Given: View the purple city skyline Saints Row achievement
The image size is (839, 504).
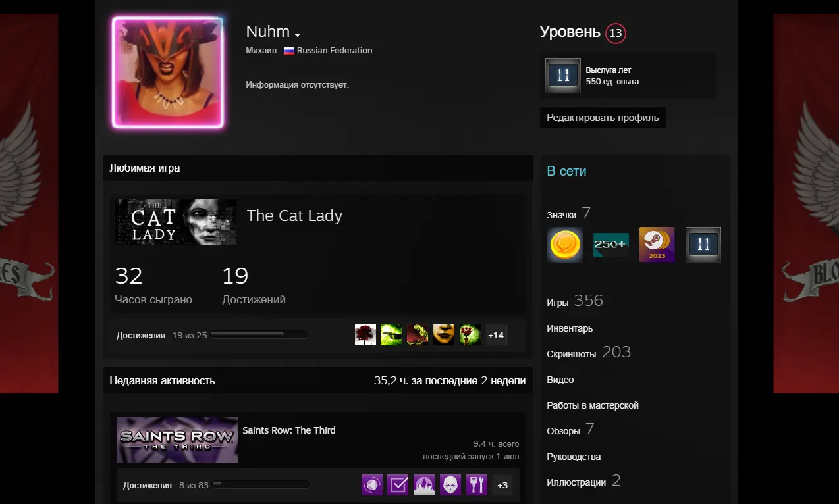Looking at the screenshot, I should pos(424,485).
